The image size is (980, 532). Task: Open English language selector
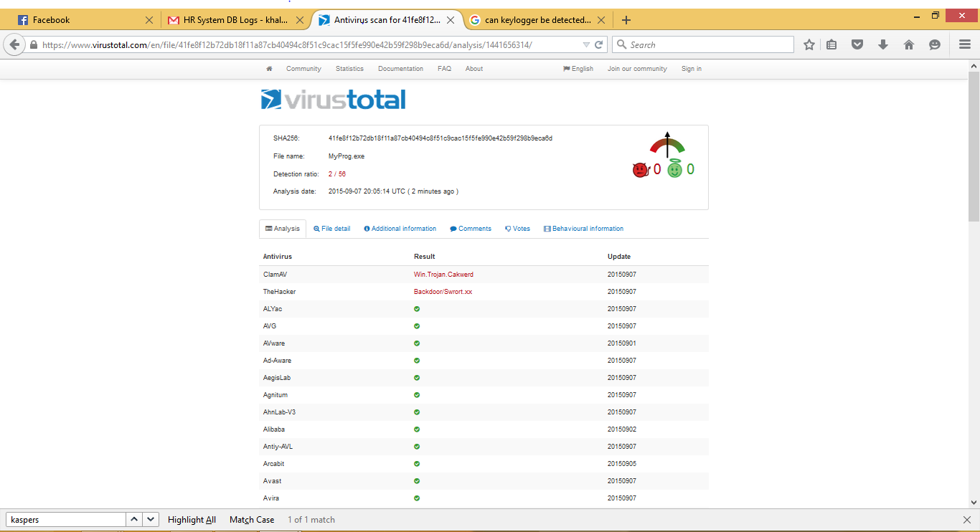click(x=578, y=69)
